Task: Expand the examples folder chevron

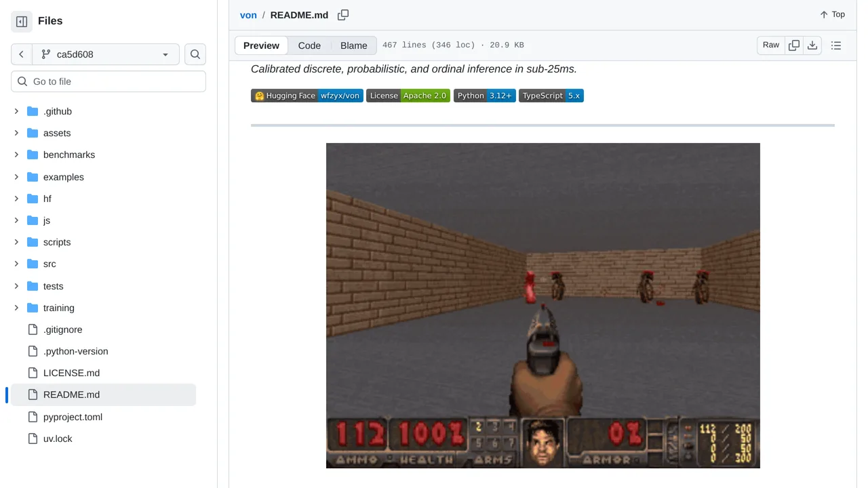Action: click(x=16, y=177)
